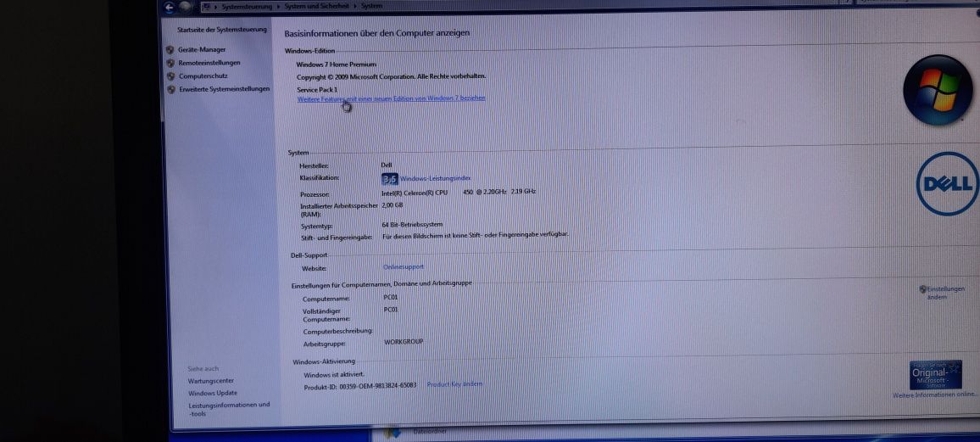980x442 pixels.
Task: Open Erweiterte Systemeinstellungen
Action: 225,89
